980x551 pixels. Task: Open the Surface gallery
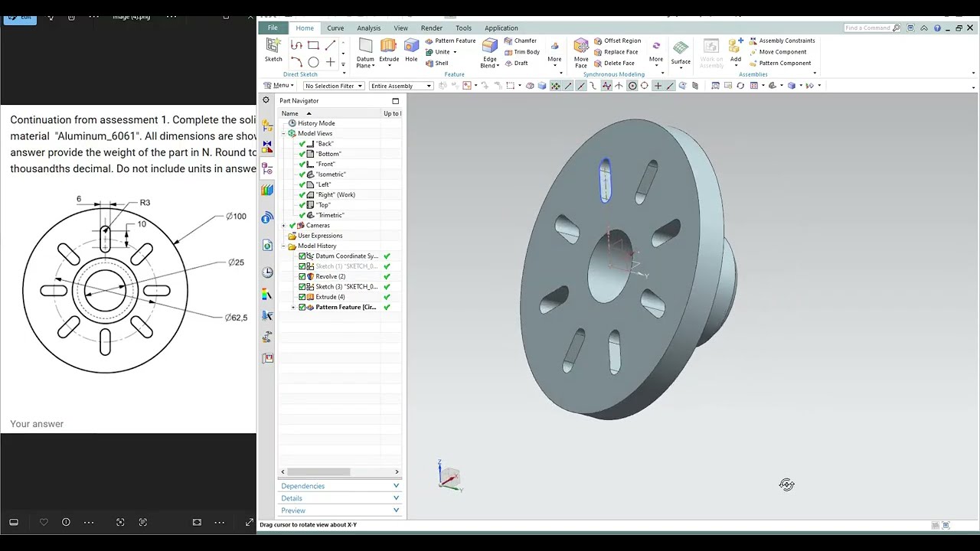pos(681,52)
